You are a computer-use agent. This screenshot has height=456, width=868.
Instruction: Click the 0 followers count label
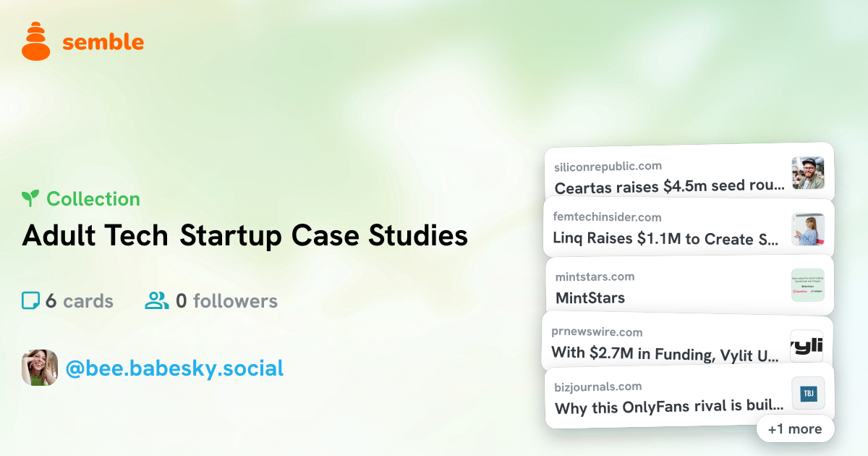pyautogui.click(x=226, y=301)
